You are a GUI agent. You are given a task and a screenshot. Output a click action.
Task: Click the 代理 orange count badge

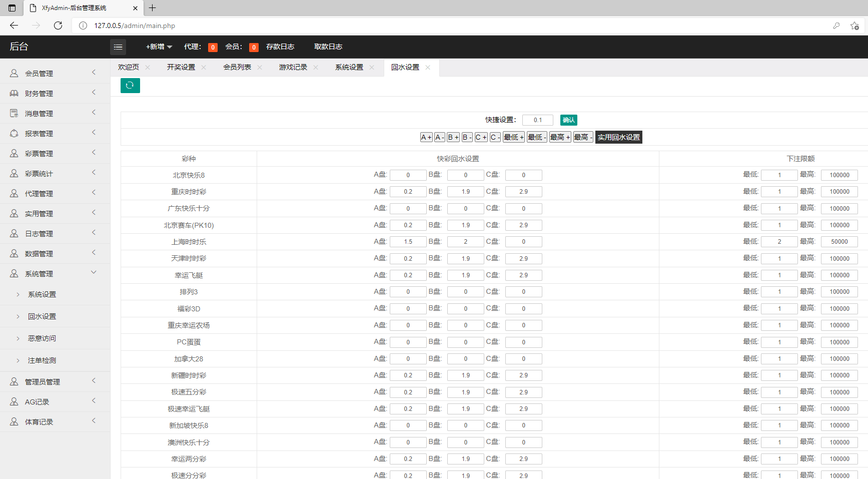(x=213, y=47)
